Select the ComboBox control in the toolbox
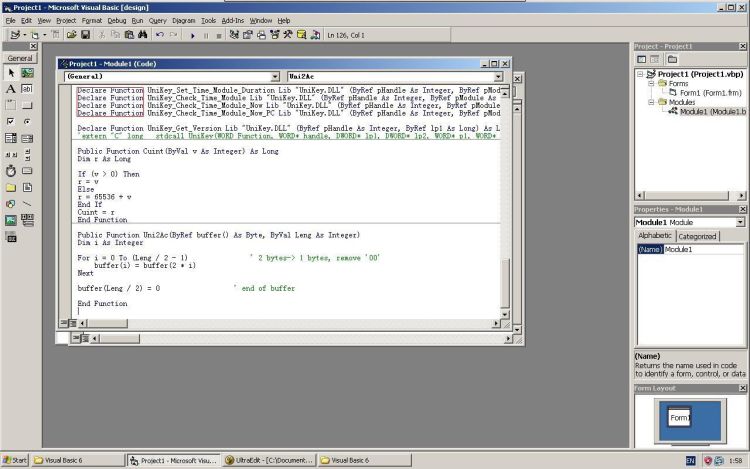 [11, 138]
